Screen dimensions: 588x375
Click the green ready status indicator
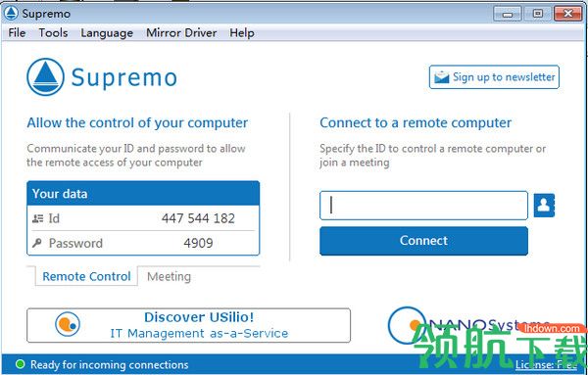pos(21,364)
